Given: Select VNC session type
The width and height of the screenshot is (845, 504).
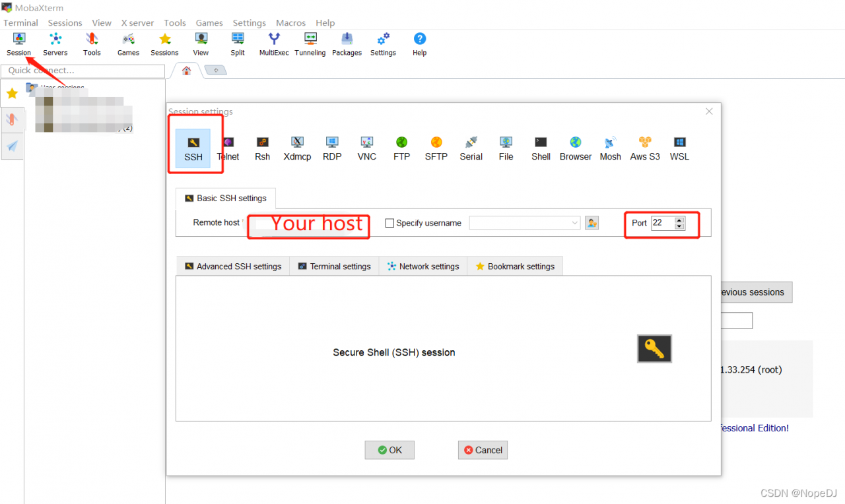Looking at the screenshot, I should (367, 148).
